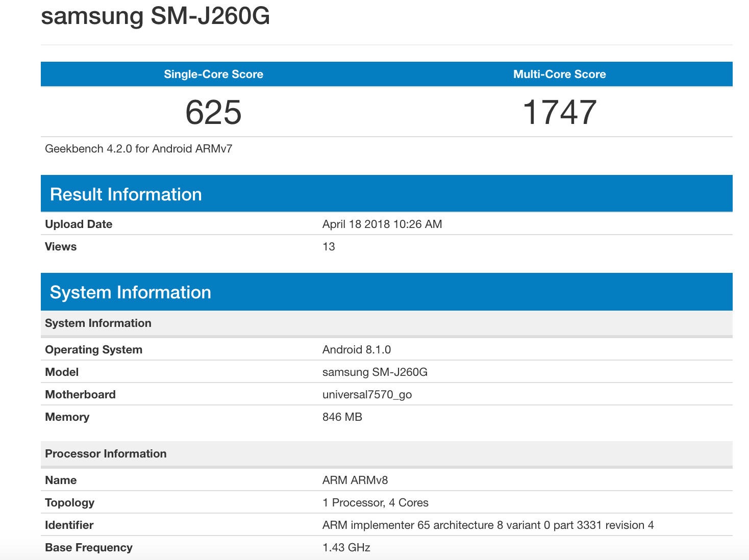Click the memory value 846 MB

342,417
